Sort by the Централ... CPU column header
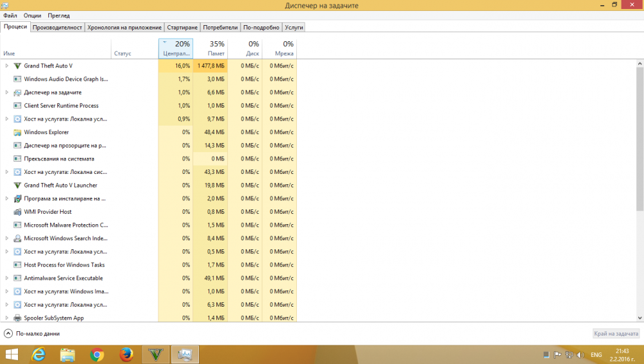644x364 pixels. pos(176,48)
